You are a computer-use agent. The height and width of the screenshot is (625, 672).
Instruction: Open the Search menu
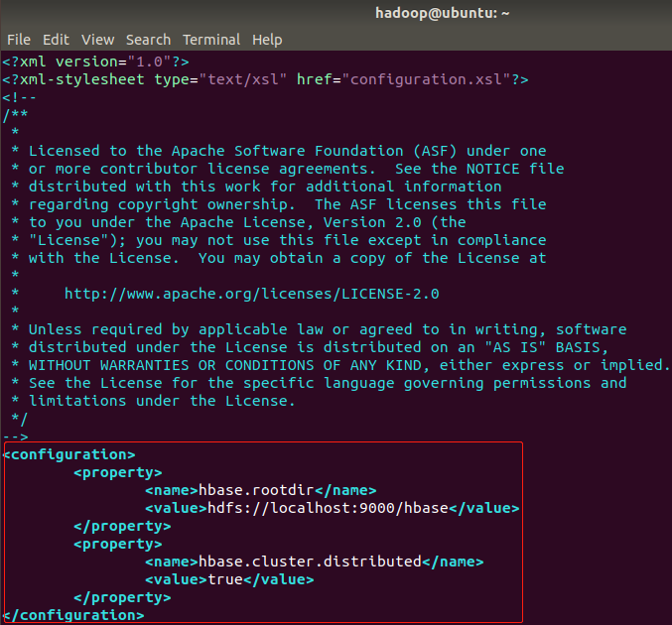click(x=148, y=40)
